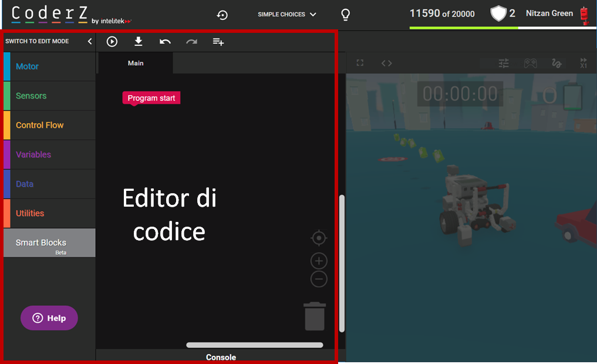Image resolution: width=597 pixels, height=364 pixels.
Task: Click the code view angle brackets icon
Action: click(x=386, y=63)
